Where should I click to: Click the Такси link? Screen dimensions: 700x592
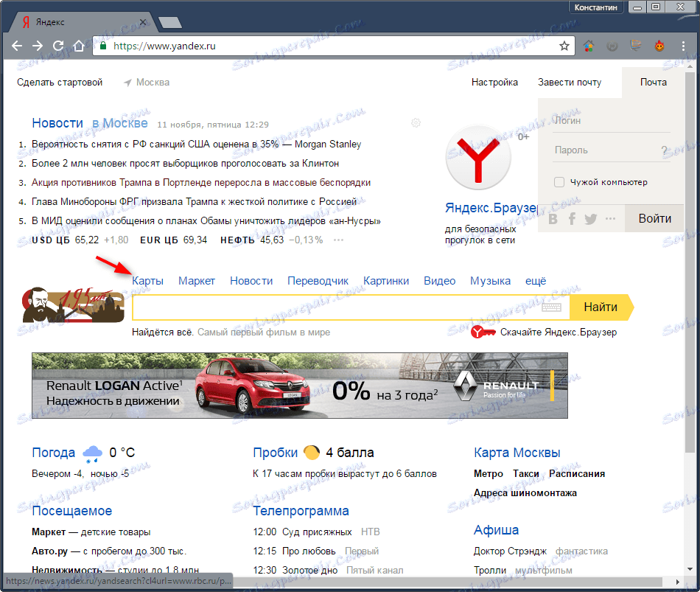click(x=526, y=473)
